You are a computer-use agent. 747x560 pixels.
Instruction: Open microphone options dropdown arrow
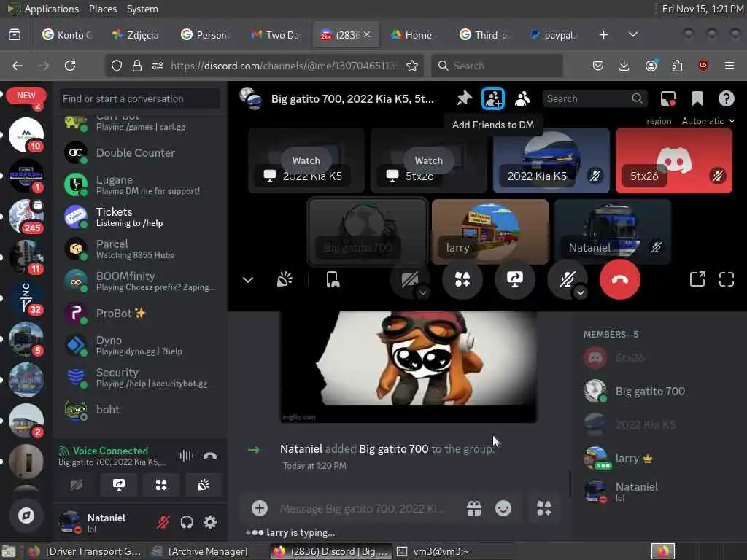580,292
